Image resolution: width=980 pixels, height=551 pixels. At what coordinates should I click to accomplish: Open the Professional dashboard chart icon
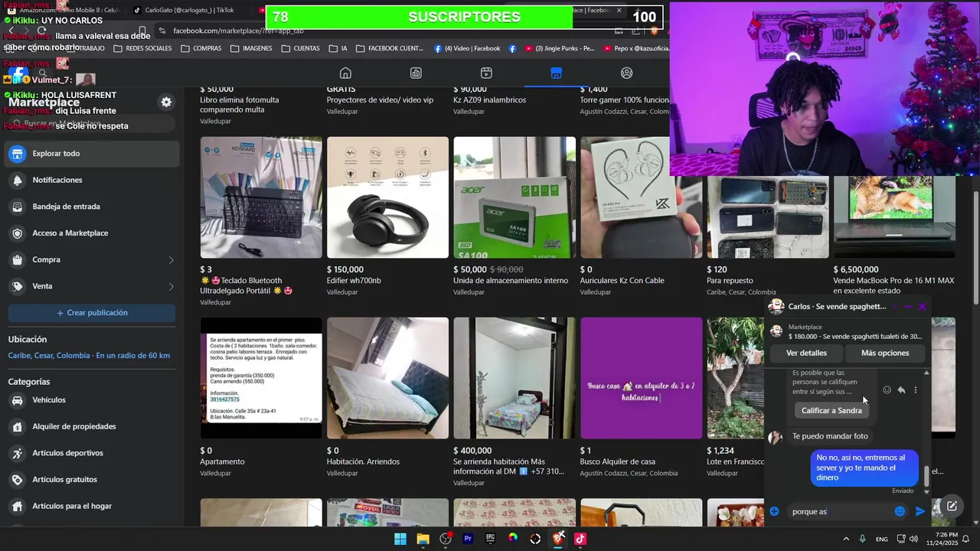point(416,73)
